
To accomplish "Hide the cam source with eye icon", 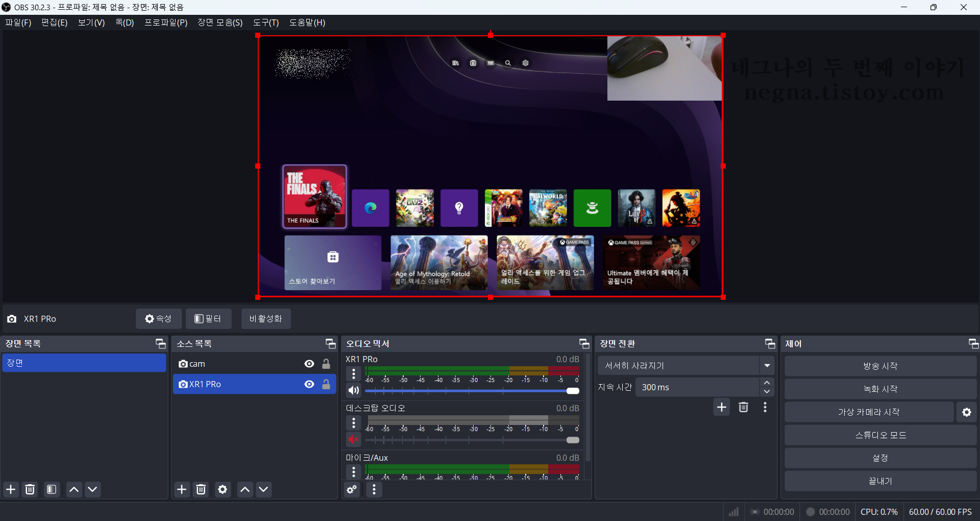I will coord(309,364).
